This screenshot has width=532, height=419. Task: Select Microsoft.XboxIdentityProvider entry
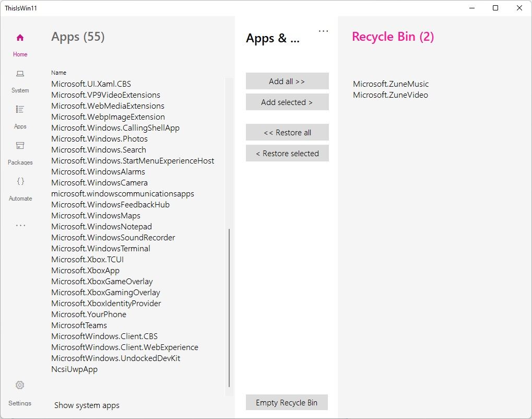click(x=106, y=304)
